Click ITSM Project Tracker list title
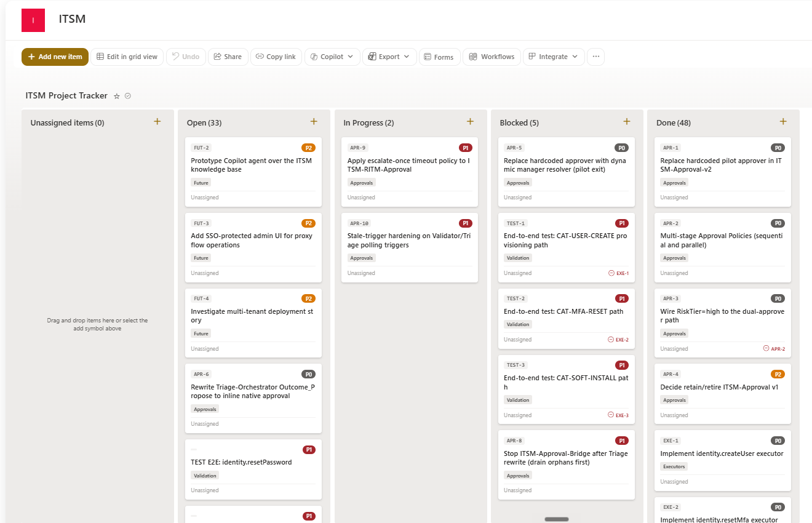 (x=66, y=96)
